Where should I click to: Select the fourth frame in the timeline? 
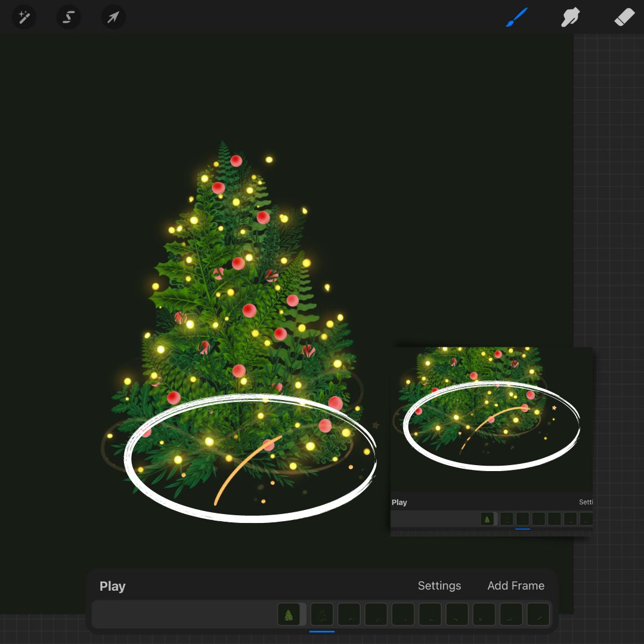[x=376, y=614]
